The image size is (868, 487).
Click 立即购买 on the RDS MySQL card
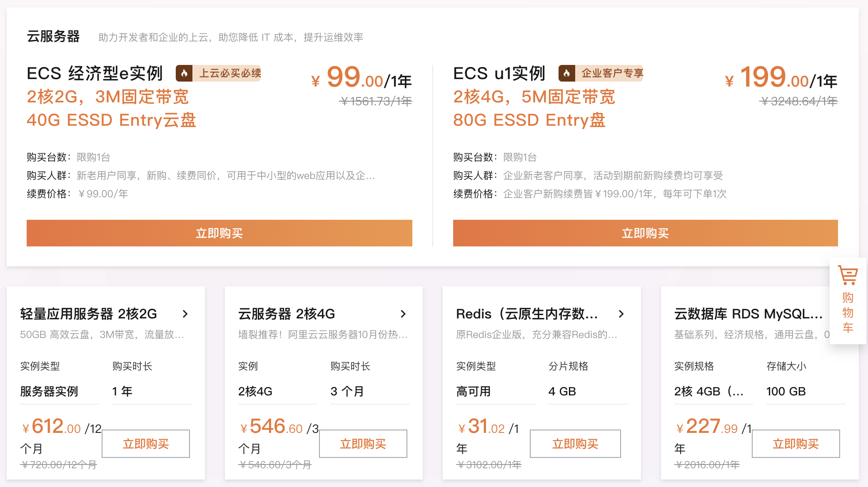pyautogui.click(x=796, y=444)
